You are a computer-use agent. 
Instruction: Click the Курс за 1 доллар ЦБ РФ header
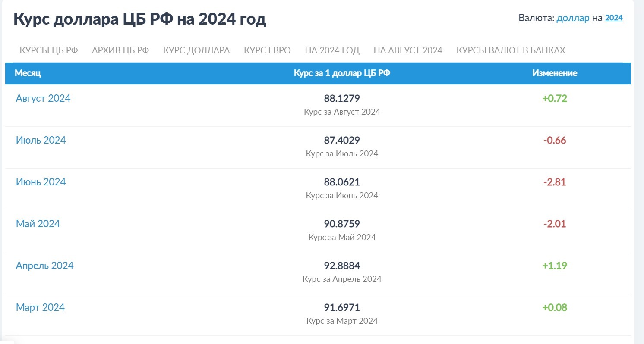coord(342,73)
